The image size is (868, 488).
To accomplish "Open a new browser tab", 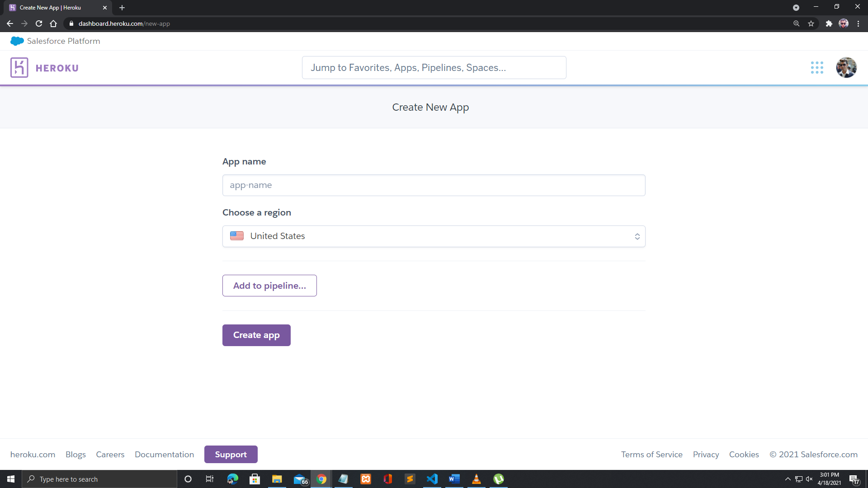I will pyautogui.click(x=122, y=8).
